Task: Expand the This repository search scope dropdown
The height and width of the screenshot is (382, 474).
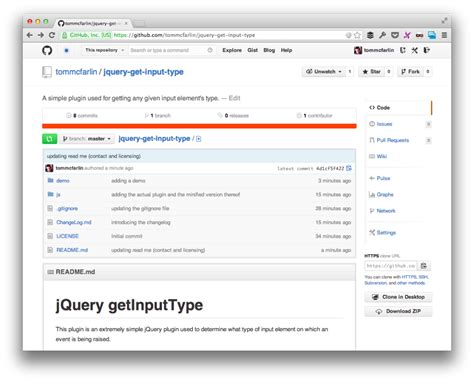Action: [104, 50]
